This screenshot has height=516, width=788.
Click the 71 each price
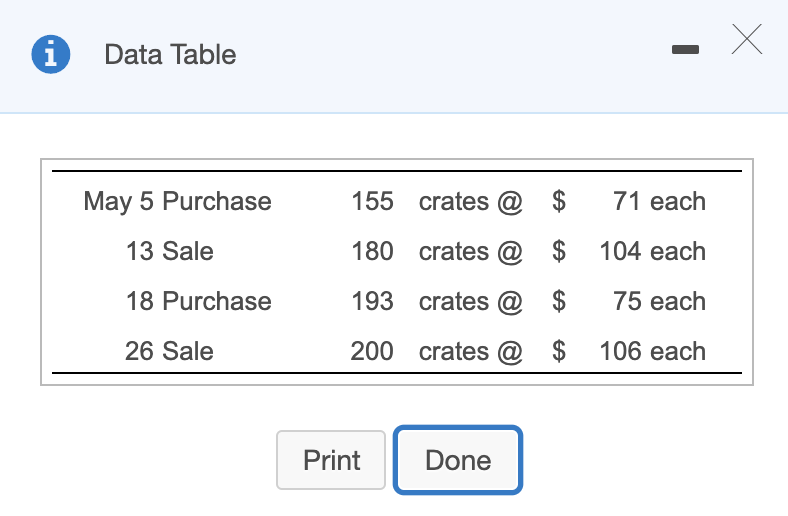659,201
